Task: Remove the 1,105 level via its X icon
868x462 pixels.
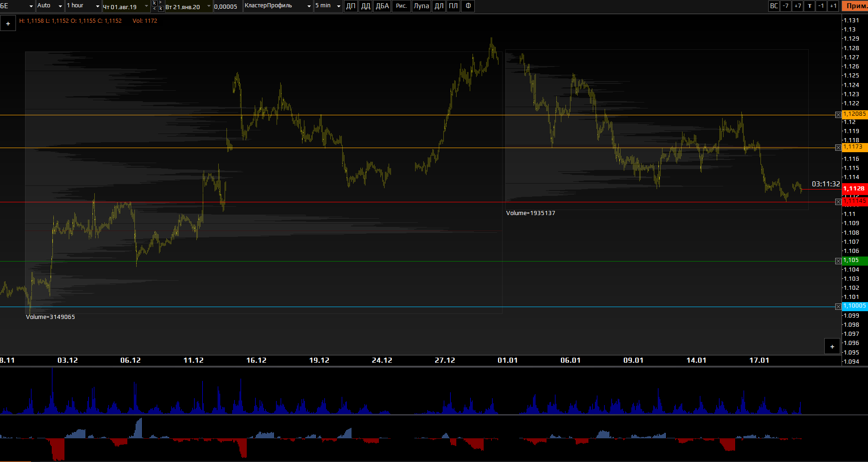Action: click(838, 261)
